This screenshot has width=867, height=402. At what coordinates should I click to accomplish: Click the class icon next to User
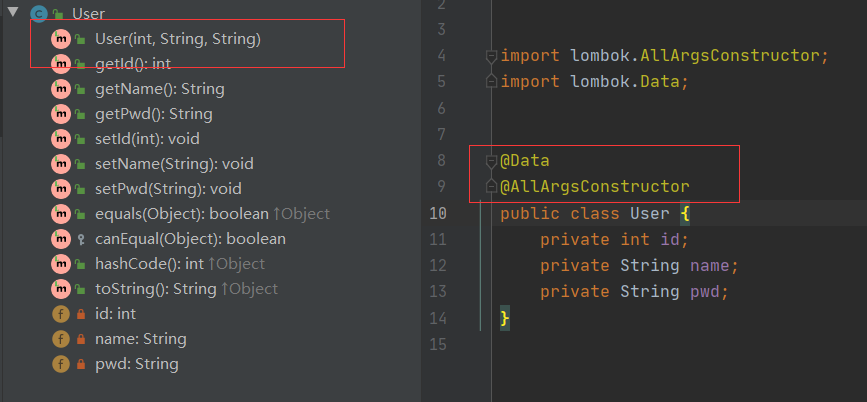coord(39,14)
